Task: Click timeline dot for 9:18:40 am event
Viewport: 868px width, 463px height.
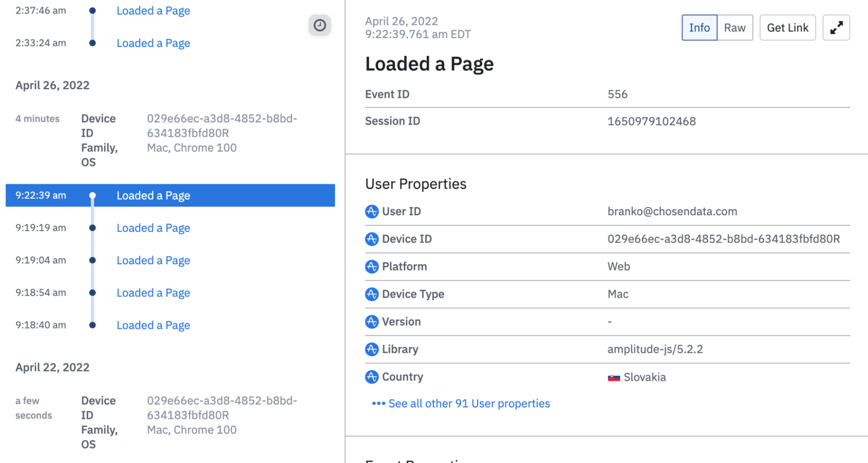Action: pos(92,325)
